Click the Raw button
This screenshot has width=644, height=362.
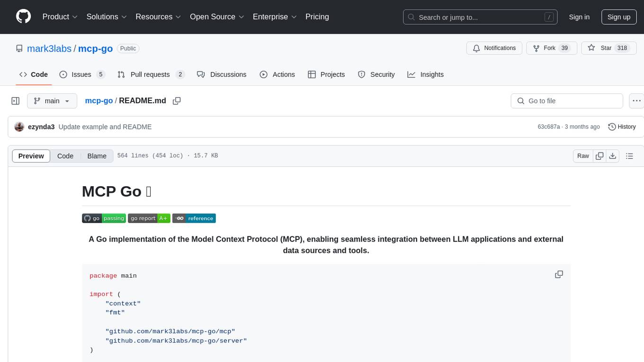pos(583,156)
